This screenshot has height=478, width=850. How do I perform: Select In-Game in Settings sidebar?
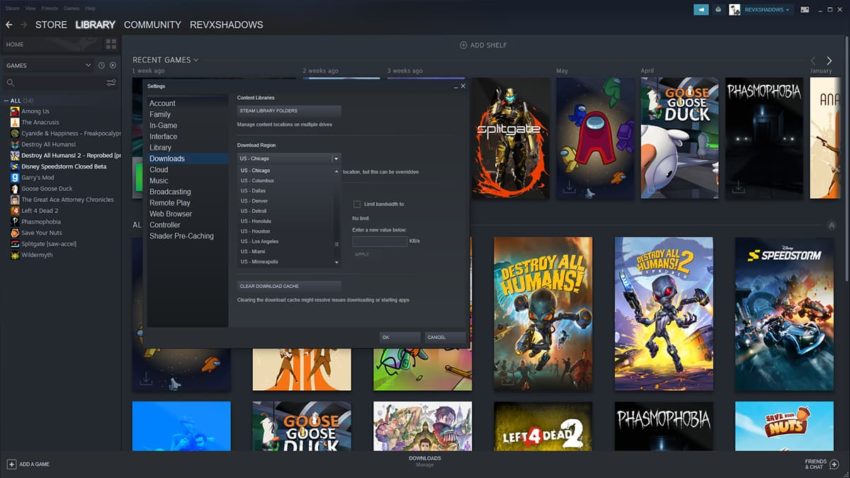point(163,125)
